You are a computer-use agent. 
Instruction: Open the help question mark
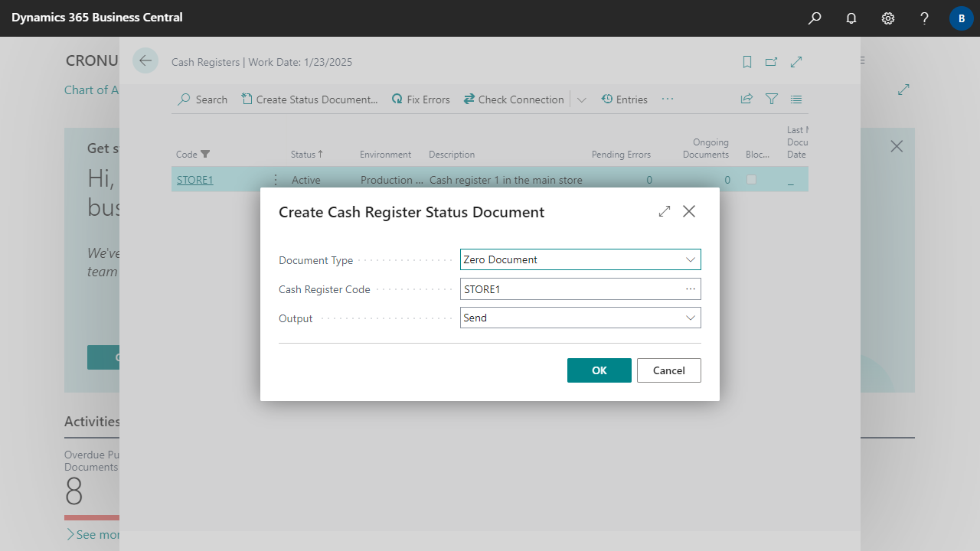[x=925, y=18]
